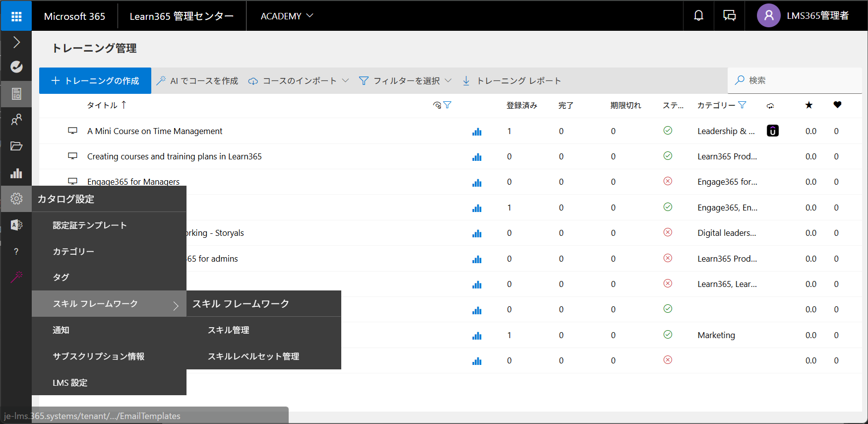Screen dimensions: 868x424
Task: Click category Leadership & ... cell
Action: point(726,131)
